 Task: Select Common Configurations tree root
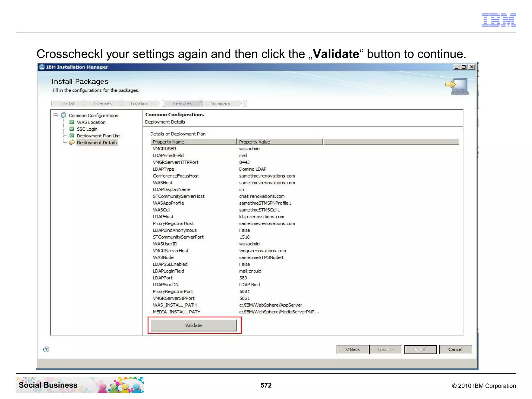point(93,115)
